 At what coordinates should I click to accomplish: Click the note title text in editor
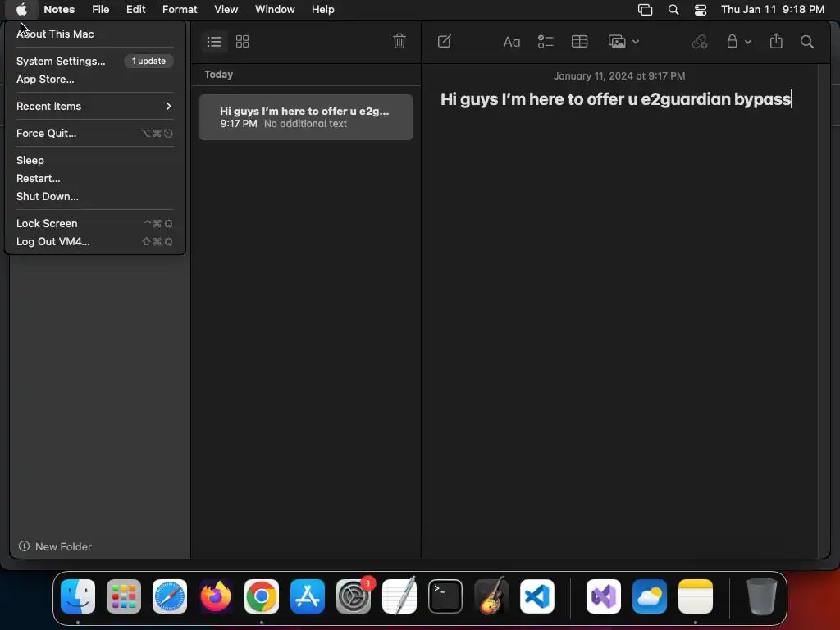615,99
